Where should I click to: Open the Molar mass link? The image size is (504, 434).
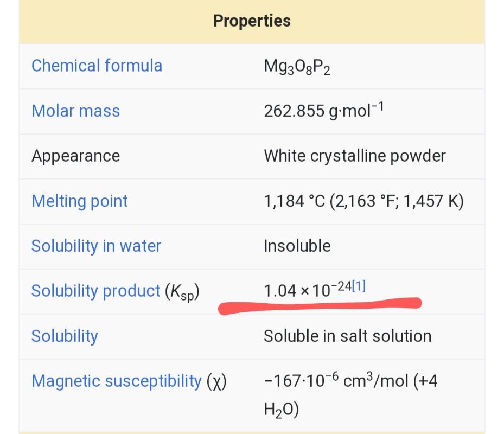point(76,111)
